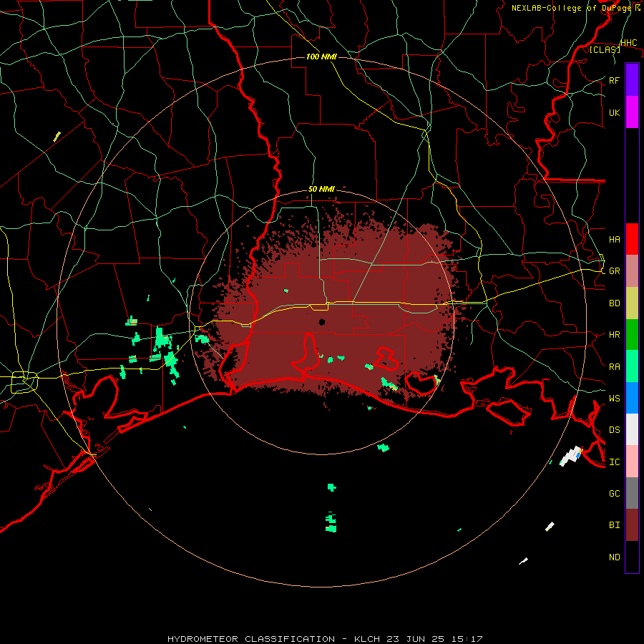Image resolution: width=644 pixels, height=644 pixels.
Task: Click the yellow echo in the far northwest
Action: (57, 137)
